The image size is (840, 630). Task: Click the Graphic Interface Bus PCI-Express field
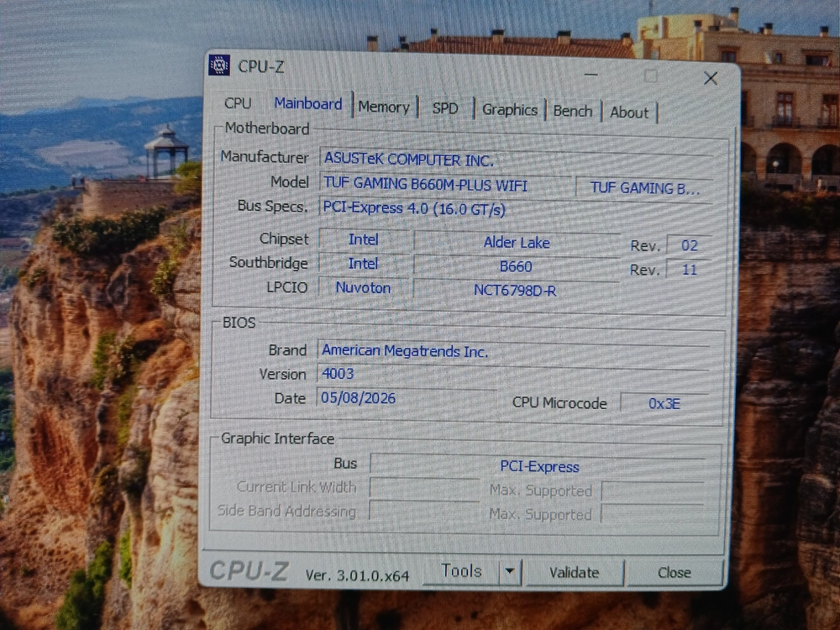(x=538, y=466)
